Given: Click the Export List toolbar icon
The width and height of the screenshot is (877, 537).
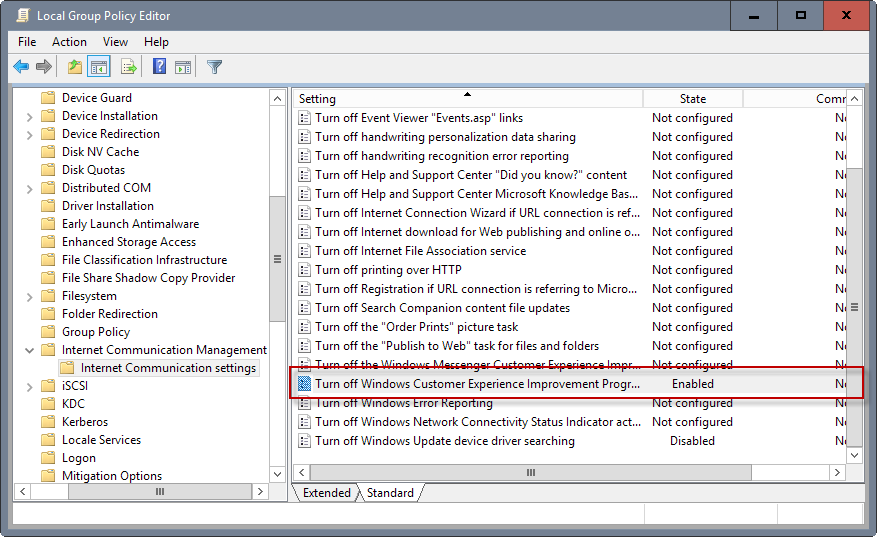Looking at the screenshot, I should click(x=129, y=67).
